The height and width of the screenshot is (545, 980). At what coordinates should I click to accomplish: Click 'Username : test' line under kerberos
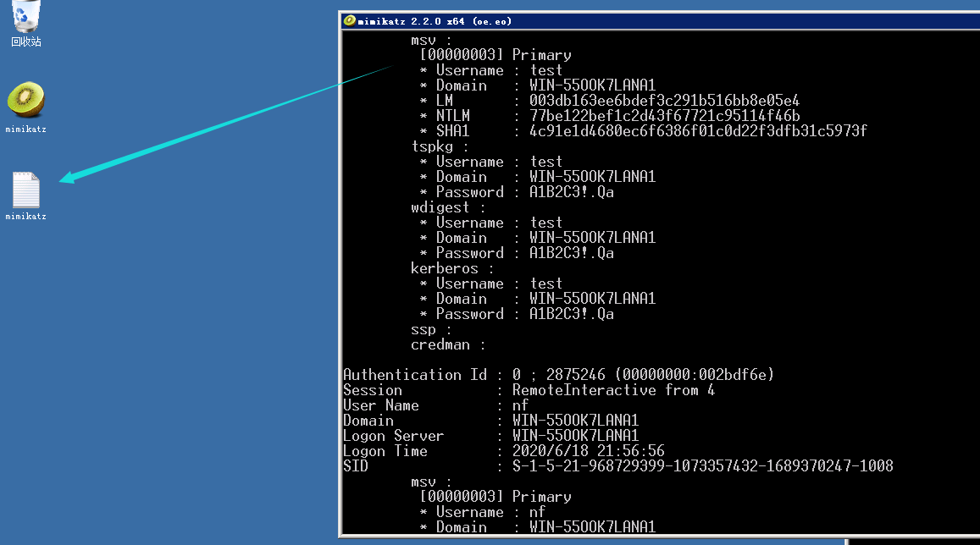pos(491,284)
